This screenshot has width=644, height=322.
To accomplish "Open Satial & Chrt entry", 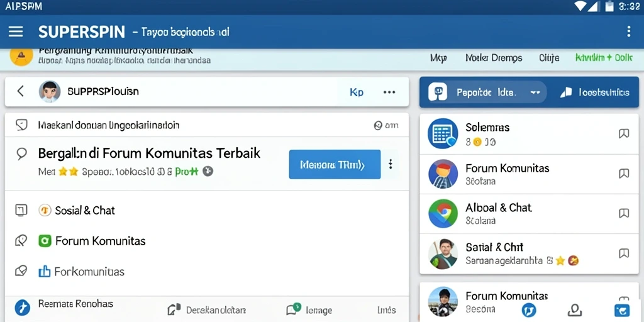I will [x=529, y=254].
